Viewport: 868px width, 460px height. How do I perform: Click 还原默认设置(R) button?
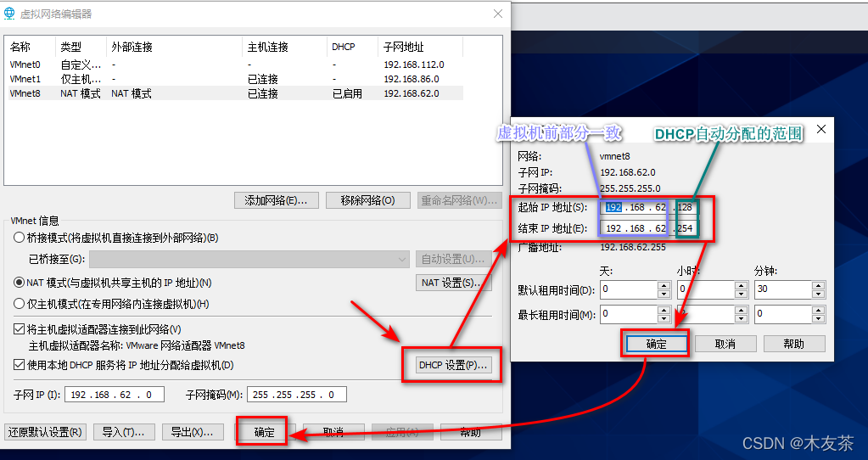click(45, 432)
